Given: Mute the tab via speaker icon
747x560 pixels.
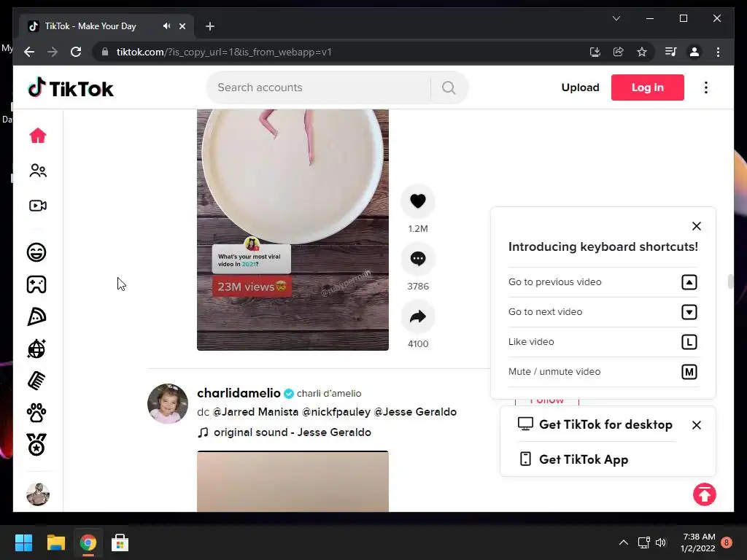Looking at the screenshot, I should [x=166, y=26].
